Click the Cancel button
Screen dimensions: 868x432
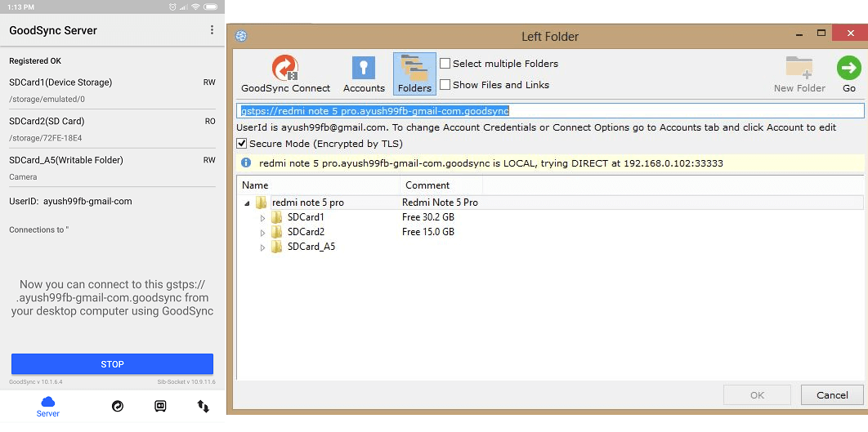[x=832, y=395]
